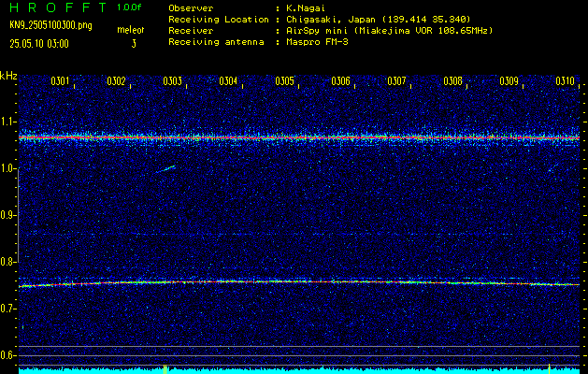Click the 0.6 kHz frequency label
The width and height of the screenshot is (588, 374).
click(x=7, y=355)
